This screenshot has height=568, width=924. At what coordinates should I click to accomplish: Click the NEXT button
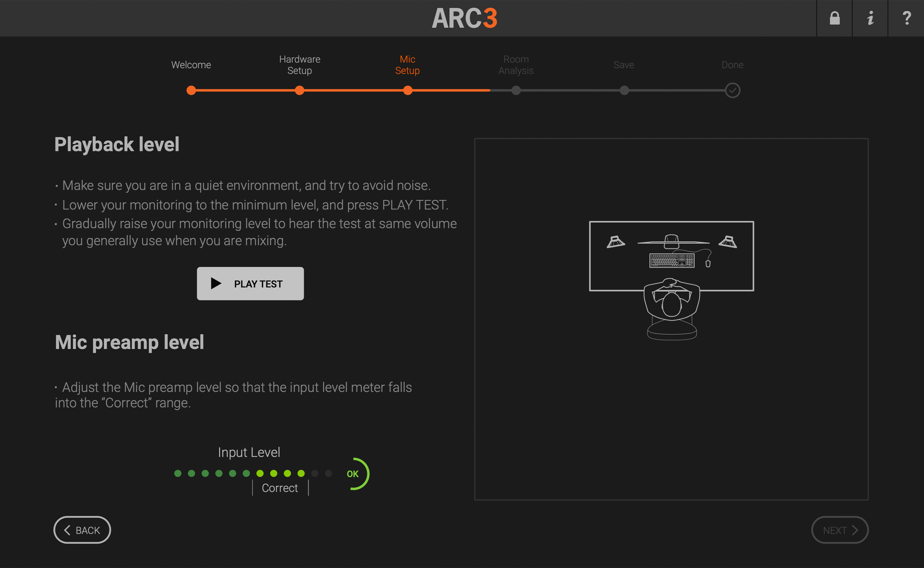(x=840, y=530)
